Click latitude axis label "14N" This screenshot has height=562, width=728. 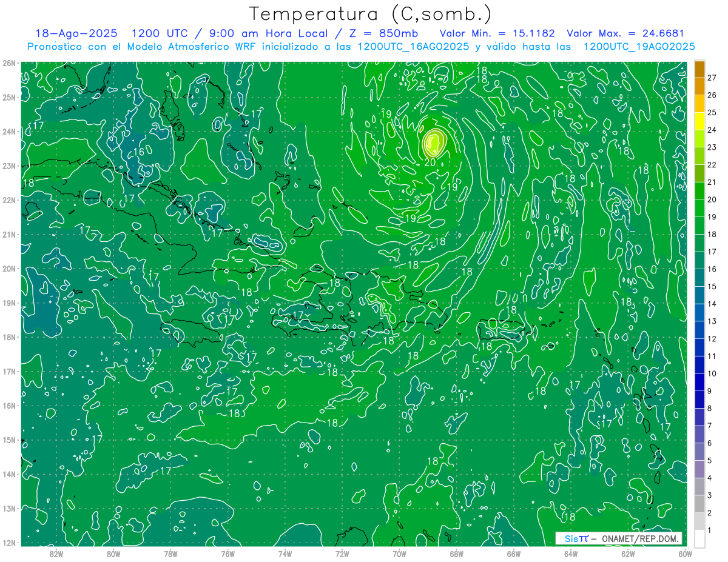pyautogui.click(x=8, y=474)
